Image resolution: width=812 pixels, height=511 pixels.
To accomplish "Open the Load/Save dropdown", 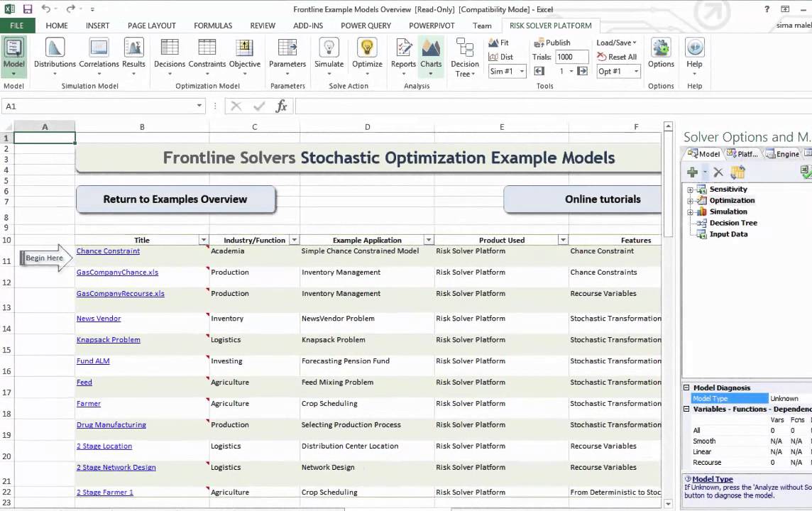I will tap(616, 43).
